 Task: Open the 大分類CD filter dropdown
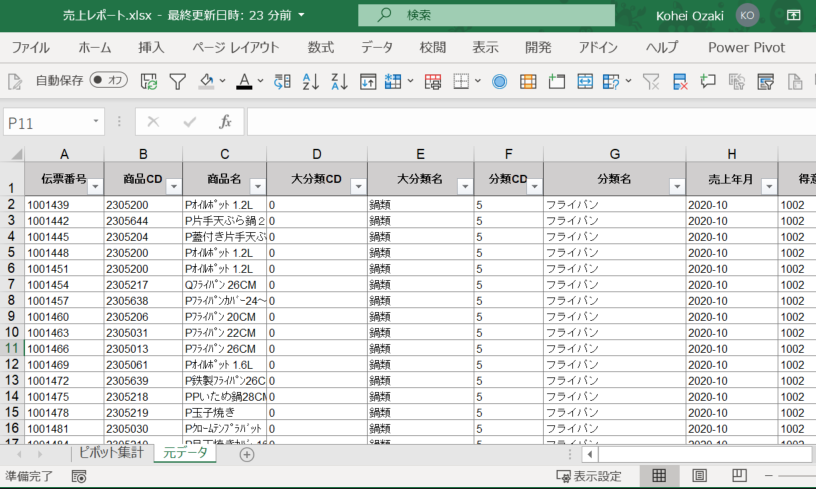[x=358, y=186]
